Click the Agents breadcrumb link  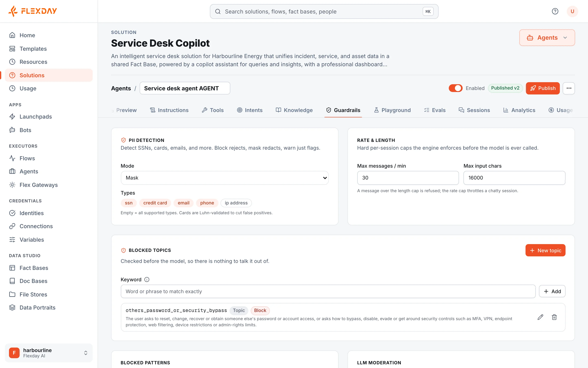click(121, 88)
